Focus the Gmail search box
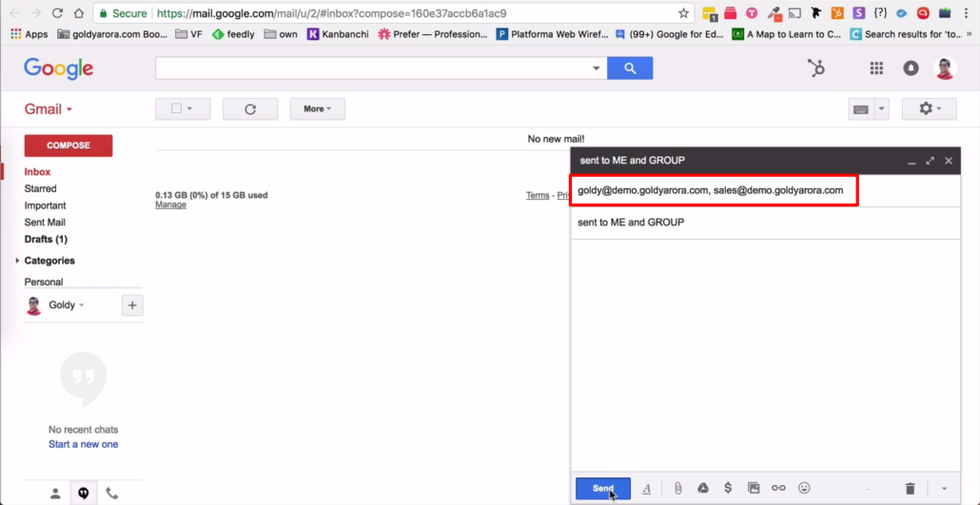Screen dimensions: 980x505 click(373, 68)
